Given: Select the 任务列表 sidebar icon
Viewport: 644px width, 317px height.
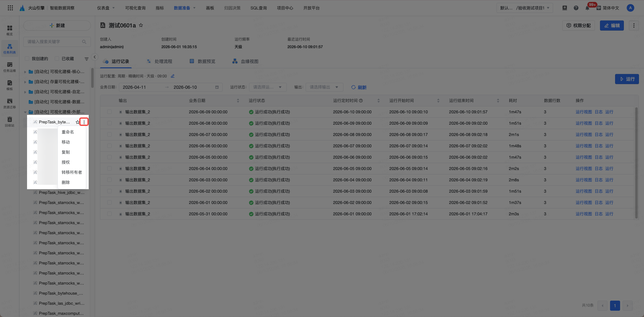Looking at the screenshot, I should click(x=10, y=48).
